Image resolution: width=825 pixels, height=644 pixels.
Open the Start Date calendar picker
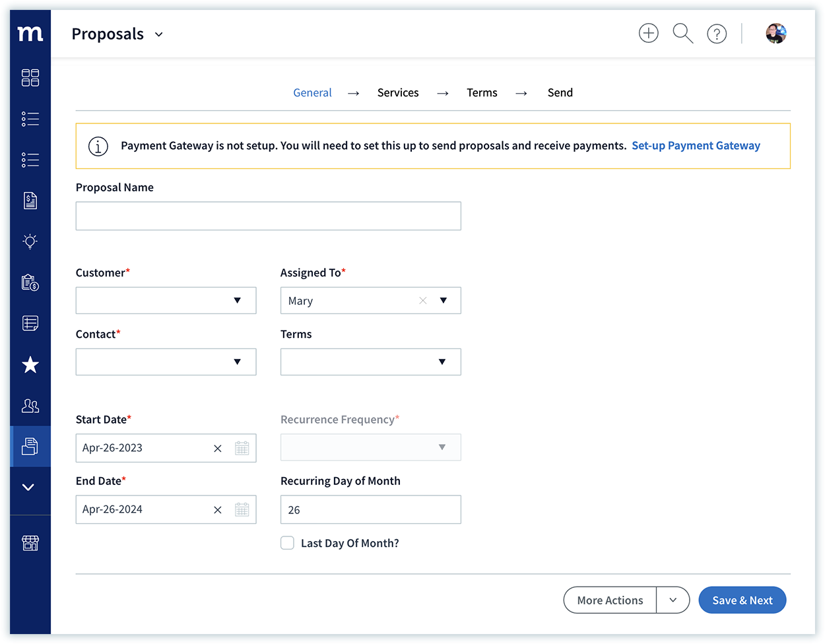(x=242, y=448)
